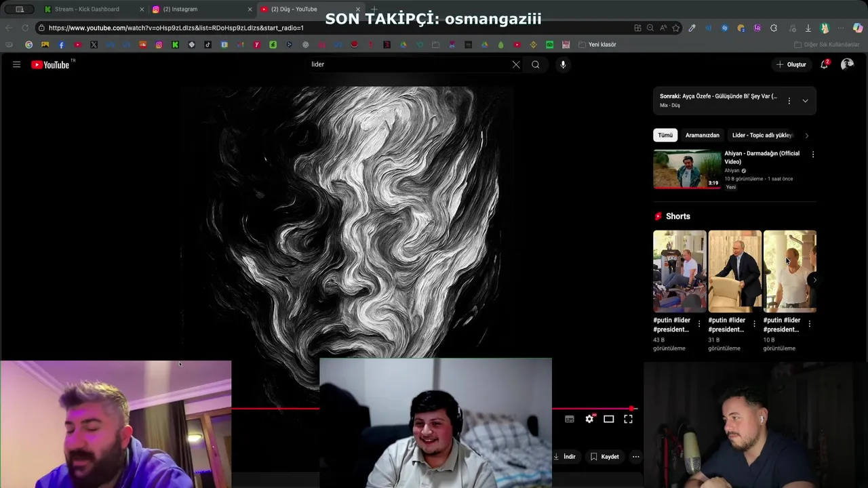The image size is (868, 488).
Task: Show more Shorts using the shelf arrow
Action: point(814,280)
